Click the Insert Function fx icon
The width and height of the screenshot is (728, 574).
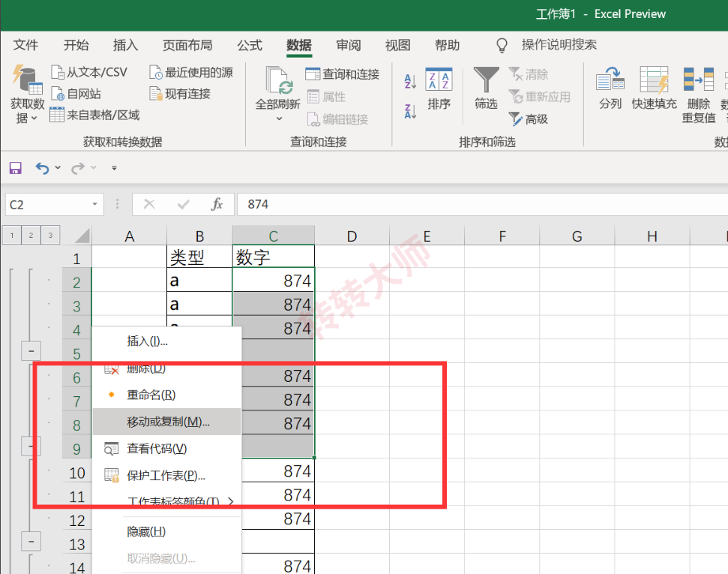217,204
